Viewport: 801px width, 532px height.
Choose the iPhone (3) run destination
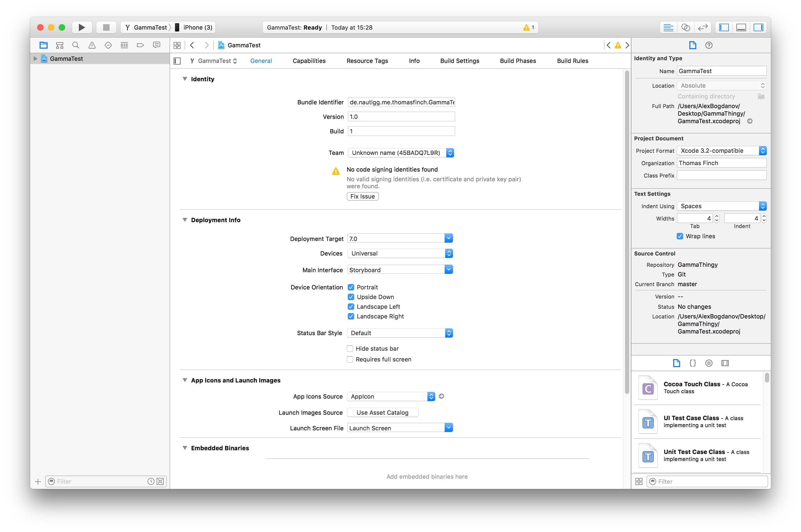194,27
